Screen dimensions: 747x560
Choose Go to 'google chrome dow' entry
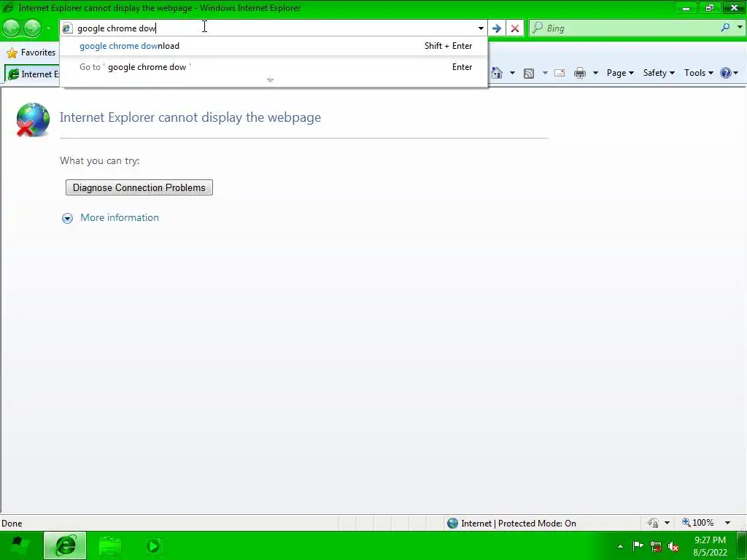click(274, 67)
